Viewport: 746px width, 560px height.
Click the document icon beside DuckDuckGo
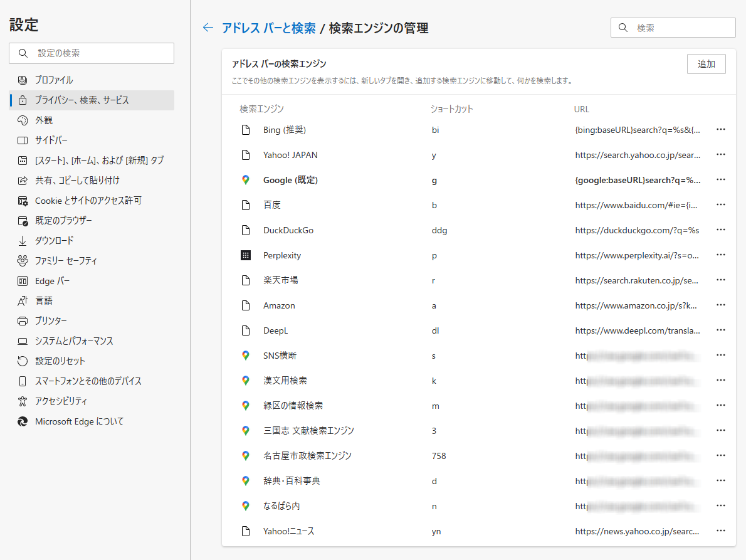(x=246, y=230)
